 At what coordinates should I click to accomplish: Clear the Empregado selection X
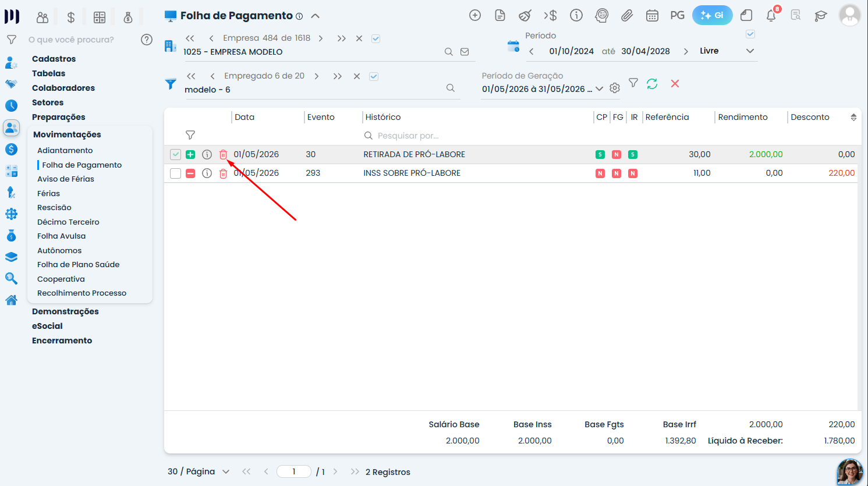click(357, 76)
